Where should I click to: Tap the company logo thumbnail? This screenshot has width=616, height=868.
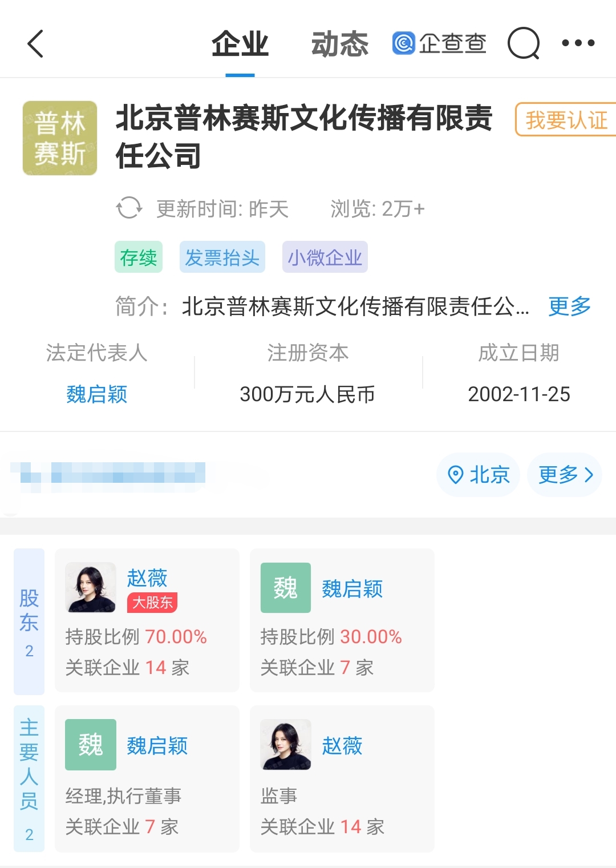60,138
